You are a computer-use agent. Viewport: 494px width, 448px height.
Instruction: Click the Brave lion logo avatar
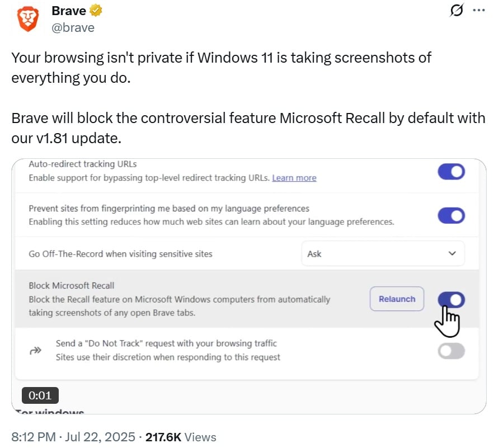[x=28, y=19]
